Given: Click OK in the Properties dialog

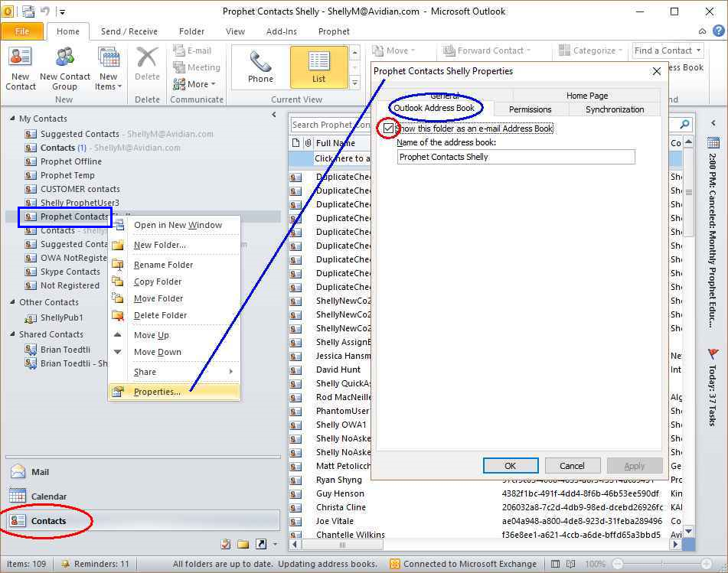Looking at the screenshot, I should pyautogui.click(x=511, y=465).
